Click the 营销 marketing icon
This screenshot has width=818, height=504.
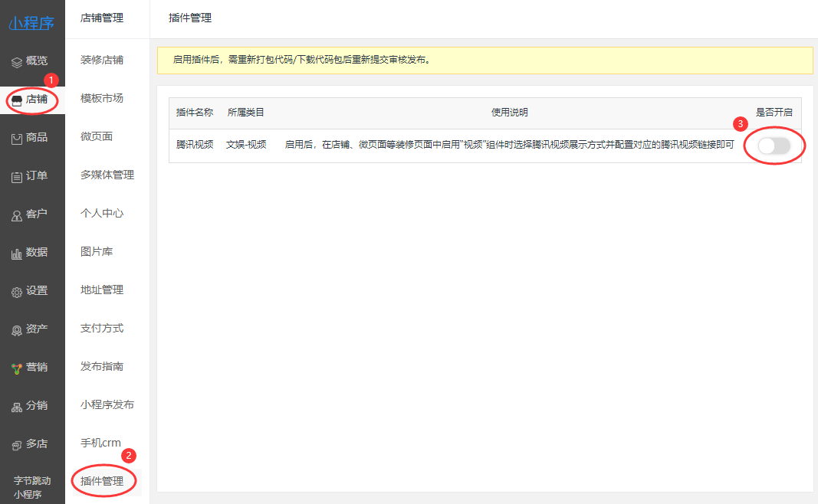pos(17,368)
